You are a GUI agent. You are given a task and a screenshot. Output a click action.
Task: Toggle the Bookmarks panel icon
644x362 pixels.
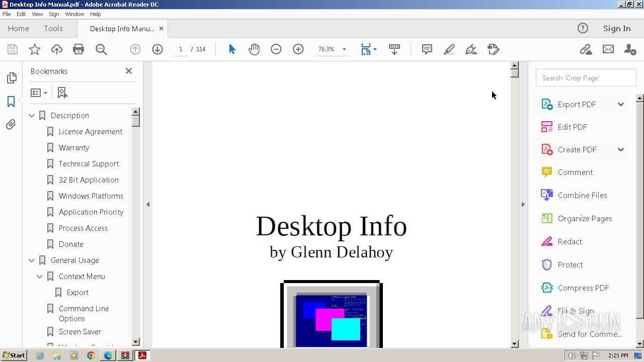tap(11, 101)
